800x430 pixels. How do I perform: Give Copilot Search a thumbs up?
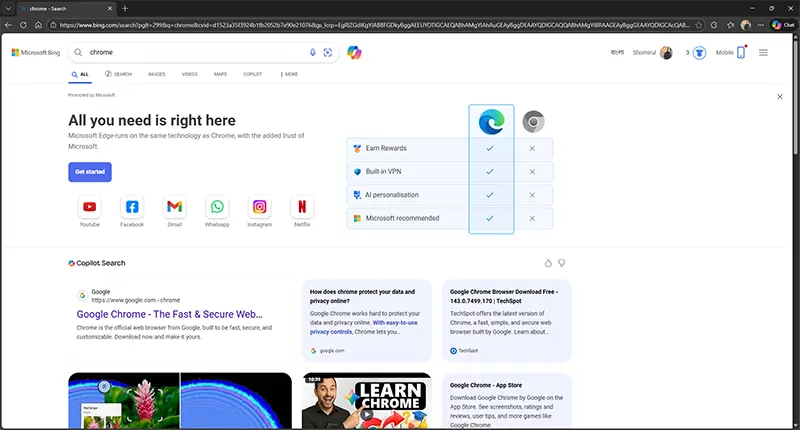point(548,263)
